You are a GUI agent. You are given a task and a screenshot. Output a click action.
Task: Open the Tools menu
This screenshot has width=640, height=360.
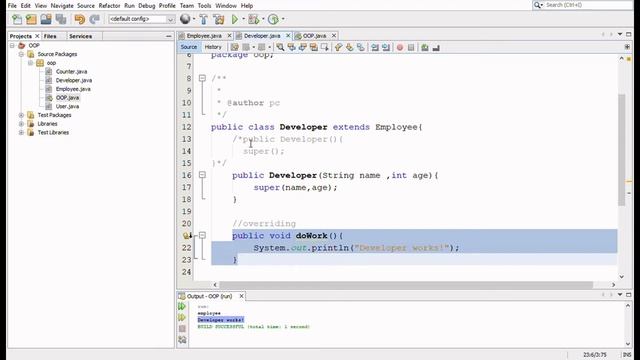(x=204, y=6)
